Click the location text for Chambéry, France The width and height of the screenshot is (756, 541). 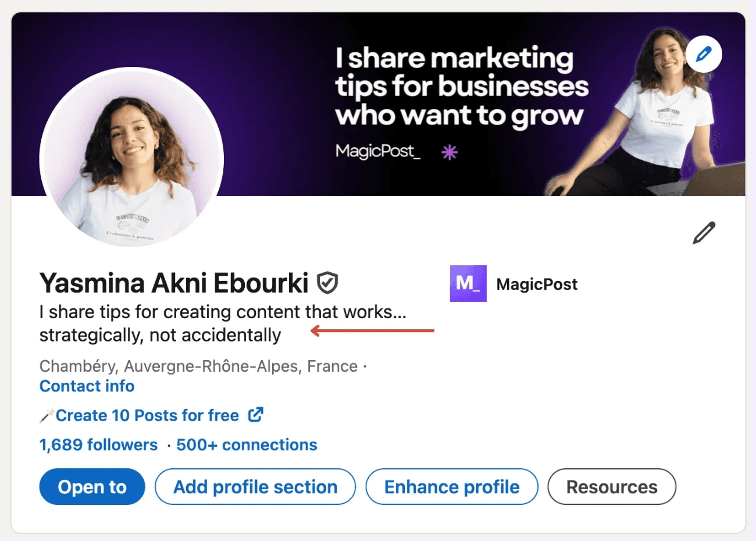198,366
